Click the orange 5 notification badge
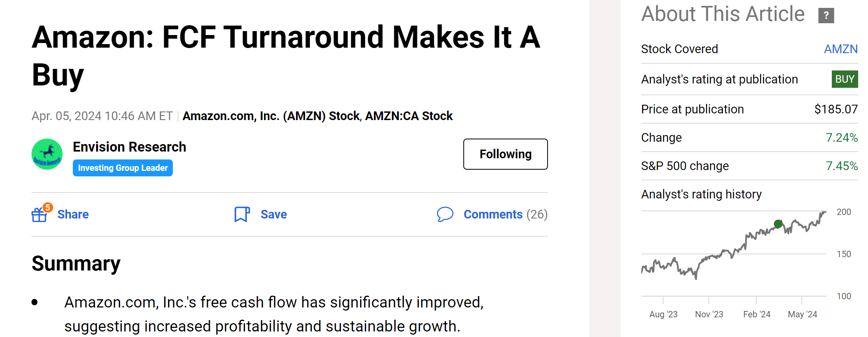This screenshot has width=868, height=337. (x=48, y=207)
